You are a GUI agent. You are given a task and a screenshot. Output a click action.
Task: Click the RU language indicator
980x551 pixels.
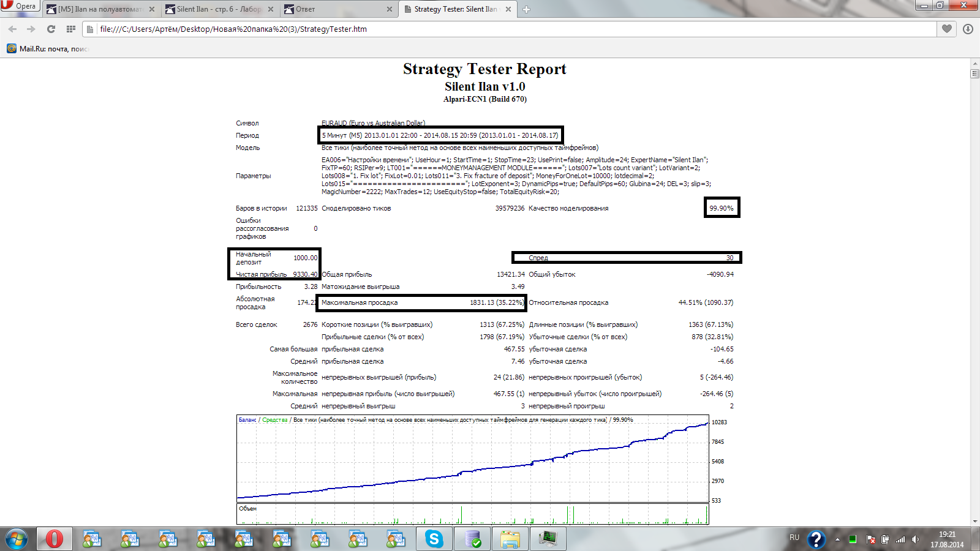(794, 538)
